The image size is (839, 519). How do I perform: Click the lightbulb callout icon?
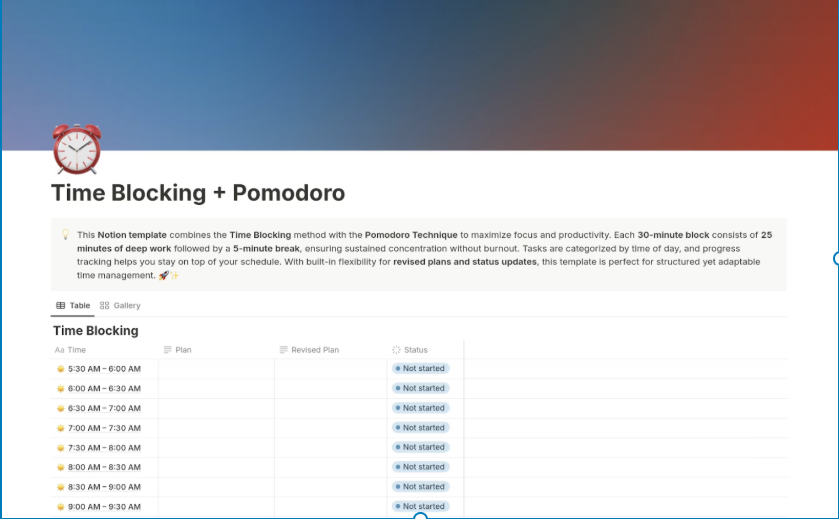[x=65, y=234]
